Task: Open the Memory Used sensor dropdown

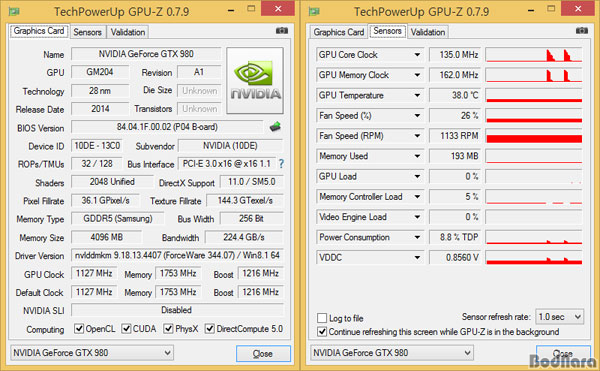Action: pyautogui.click(x=417, y=156)
